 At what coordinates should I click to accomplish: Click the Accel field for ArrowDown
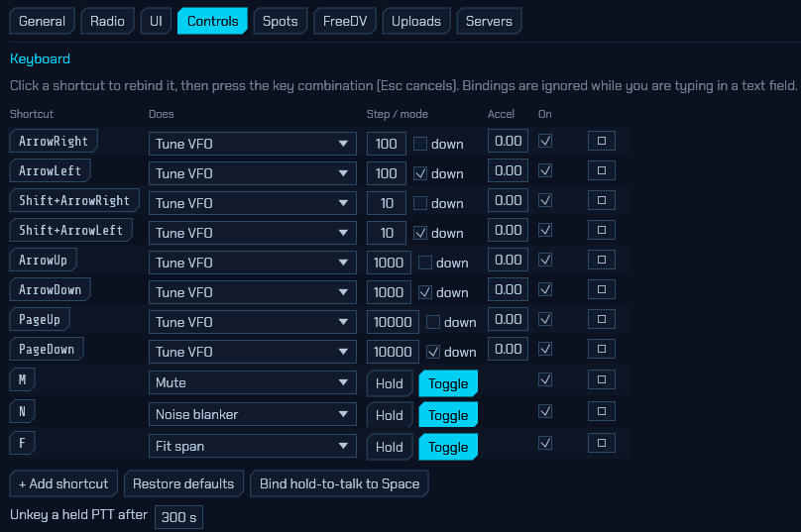tap(508, 289)
